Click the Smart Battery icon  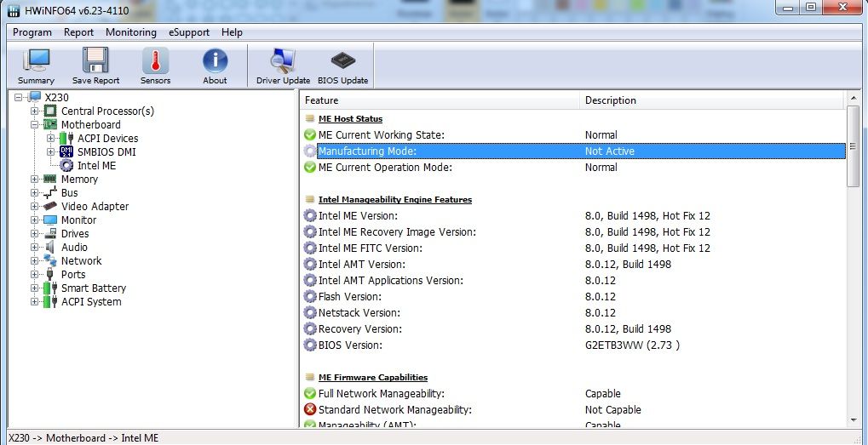coord(50,288)
